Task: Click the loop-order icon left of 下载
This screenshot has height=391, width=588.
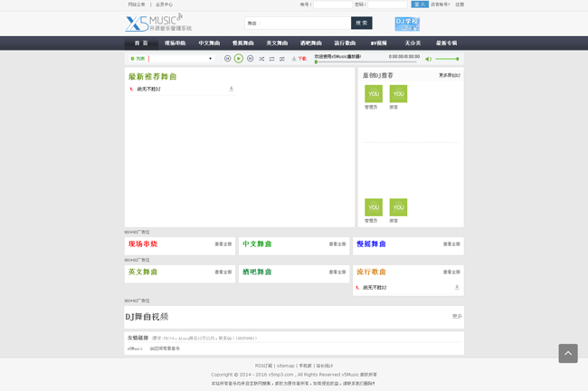Action: pyautogui.click(x=282, y=59)
